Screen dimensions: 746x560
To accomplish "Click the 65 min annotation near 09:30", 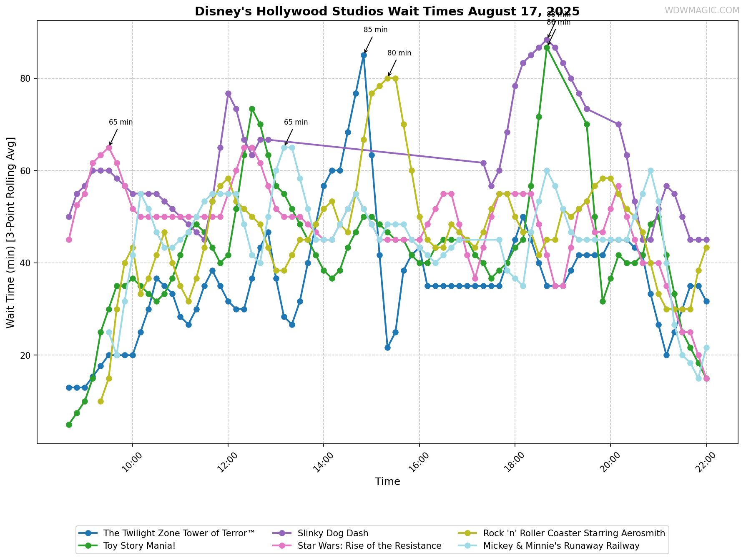I will click(x=121, y=122).
